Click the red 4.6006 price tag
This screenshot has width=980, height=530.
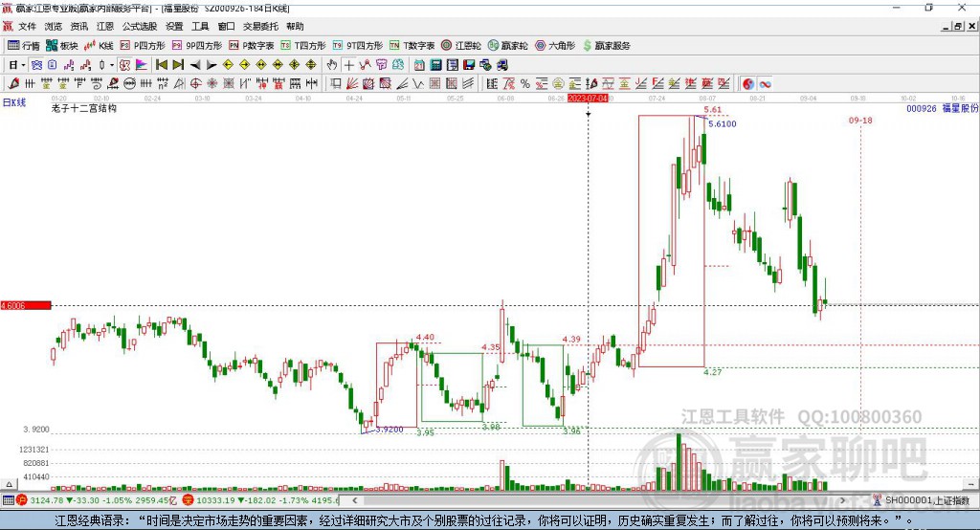[x=26, y=305]
